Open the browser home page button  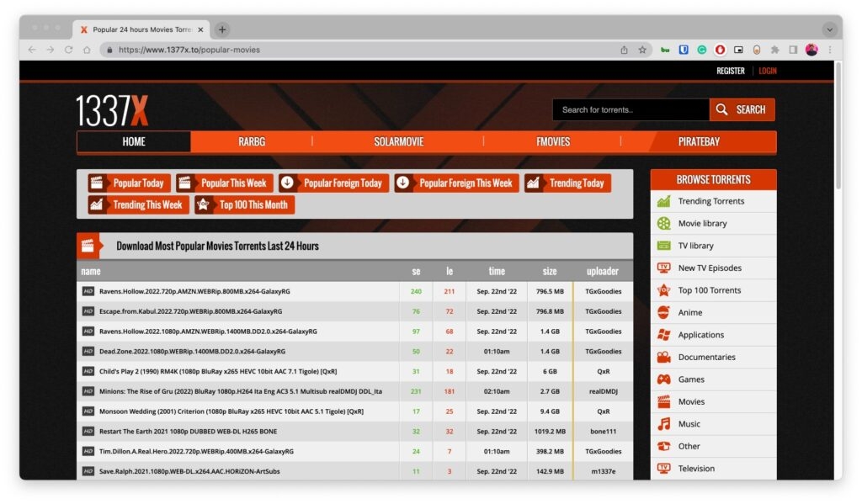[87, 50]
